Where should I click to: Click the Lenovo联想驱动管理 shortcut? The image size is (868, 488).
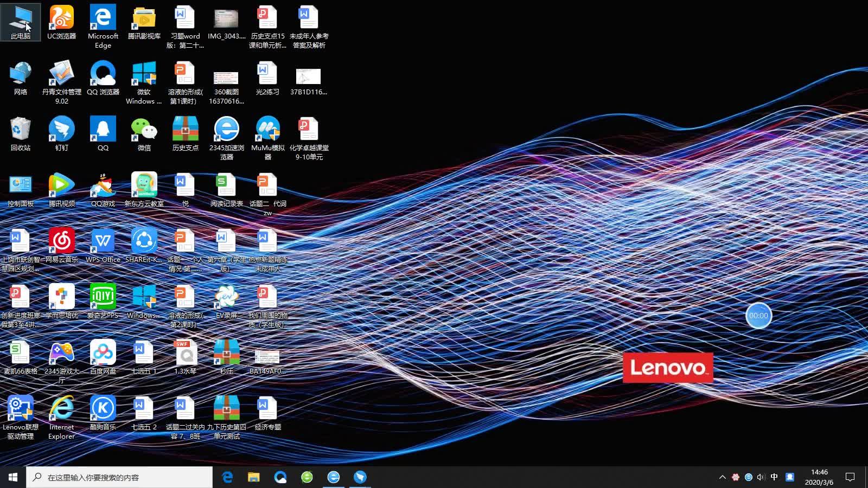tap(21, 418)
